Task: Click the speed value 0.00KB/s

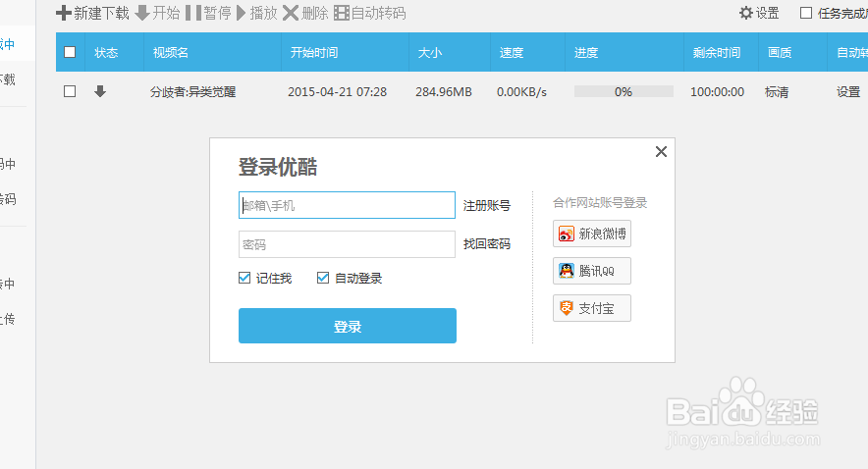Action: [x=521, y=92]
